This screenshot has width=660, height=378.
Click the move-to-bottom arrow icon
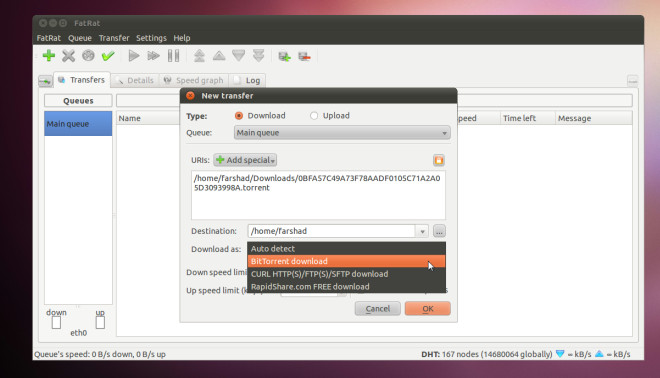(258, 56)
